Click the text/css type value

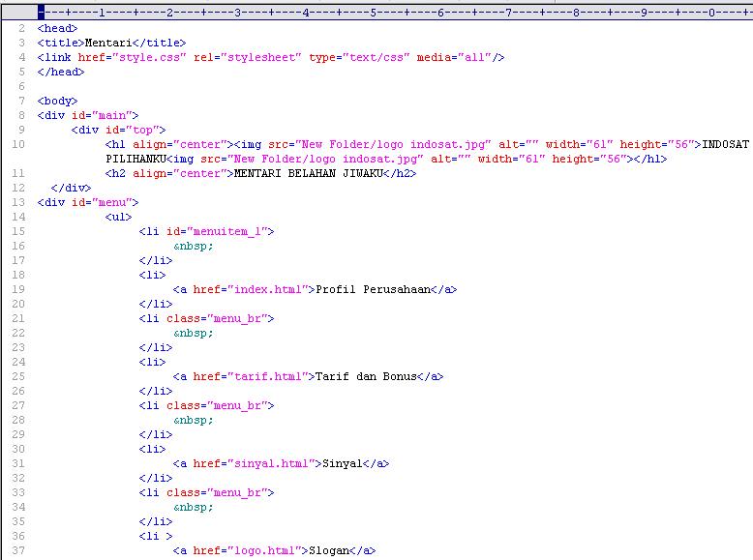coord(376,57)
